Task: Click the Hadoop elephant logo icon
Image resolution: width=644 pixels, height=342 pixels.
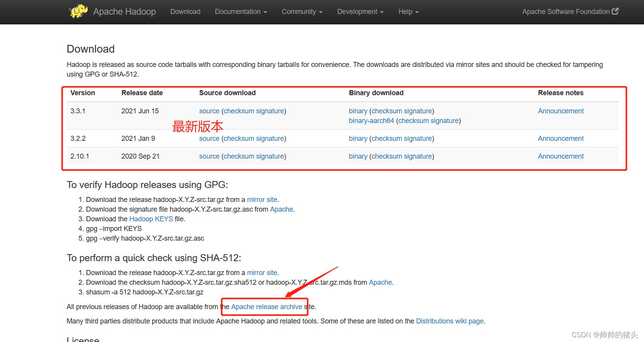Action: 79,11
